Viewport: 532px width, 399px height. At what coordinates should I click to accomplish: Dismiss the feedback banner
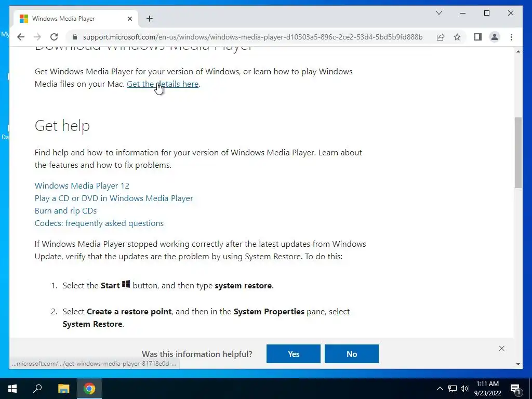click(501, 349)
